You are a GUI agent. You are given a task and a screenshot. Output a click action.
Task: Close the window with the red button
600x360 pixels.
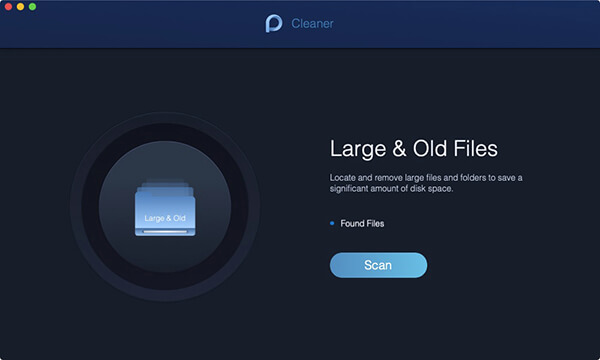[x=8, y=7]
